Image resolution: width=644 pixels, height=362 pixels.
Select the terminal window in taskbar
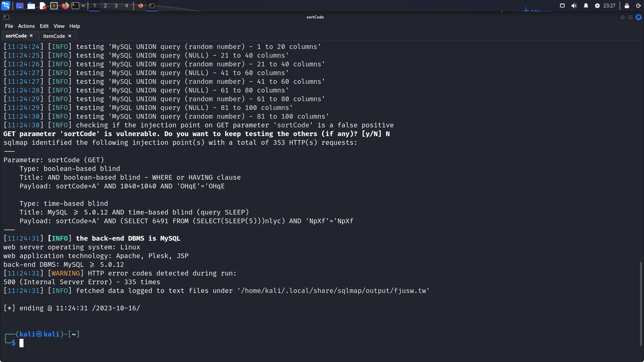(152, 6)
